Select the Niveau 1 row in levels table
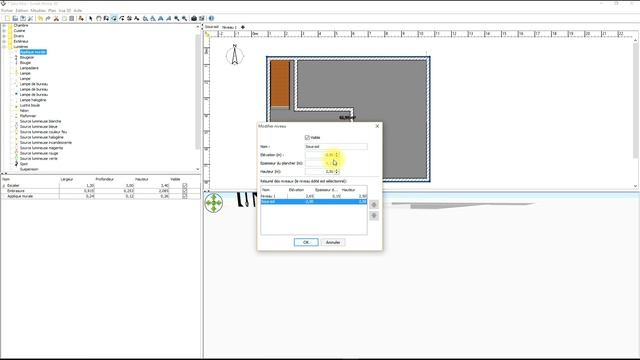Image resolution: width=640 pixels, height=360 pixels. click(314, 196)
